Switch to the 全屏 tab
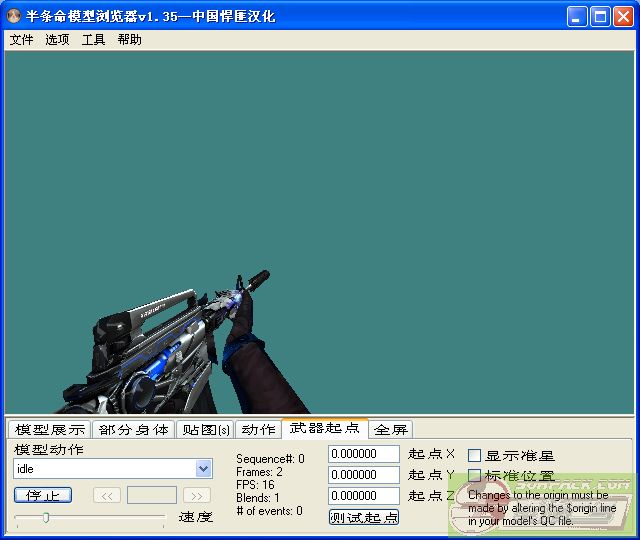This screenshot has height=540, width=640. point(391,429)
